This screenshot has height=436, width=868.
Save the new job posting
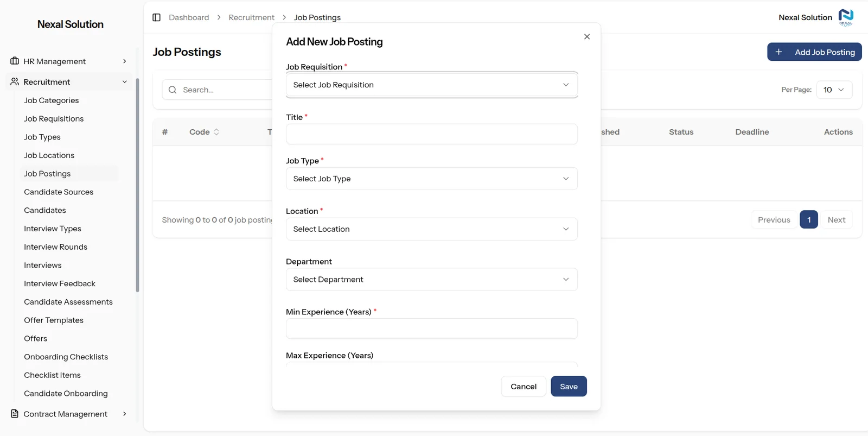point(569,386)
